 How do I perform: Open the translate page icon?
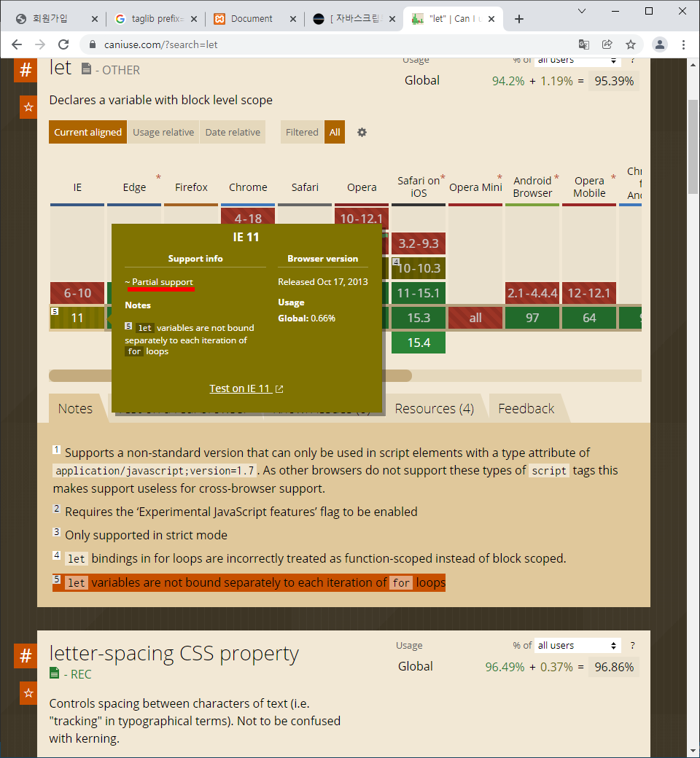584,44
